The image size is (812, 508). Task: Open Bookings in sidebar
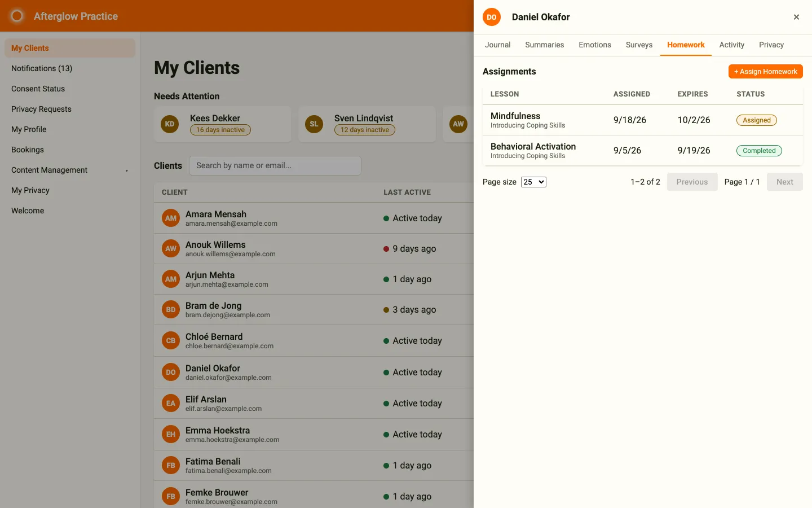pos(70,150)
